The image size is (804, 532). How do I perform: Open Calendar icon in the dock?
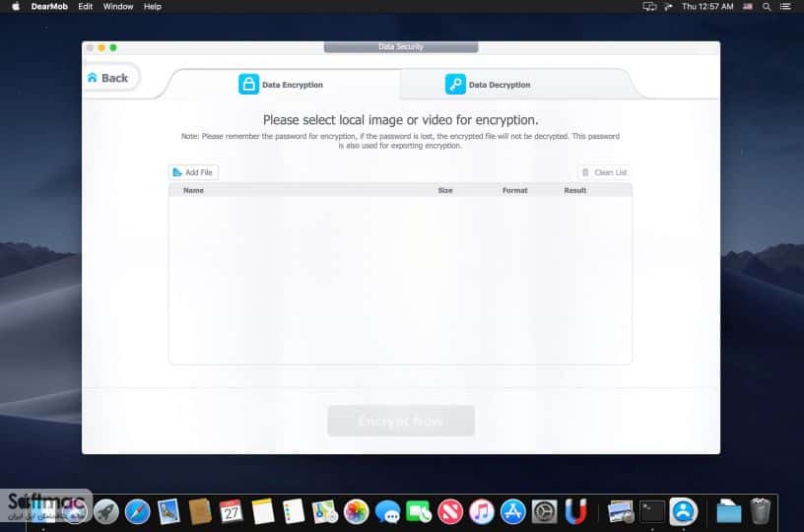point(232,511)
